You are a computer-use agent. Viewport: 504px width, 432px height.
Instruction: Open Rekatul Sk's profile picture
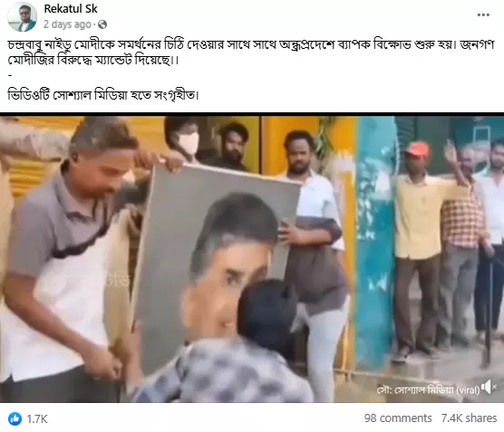[x=22, y=16]
